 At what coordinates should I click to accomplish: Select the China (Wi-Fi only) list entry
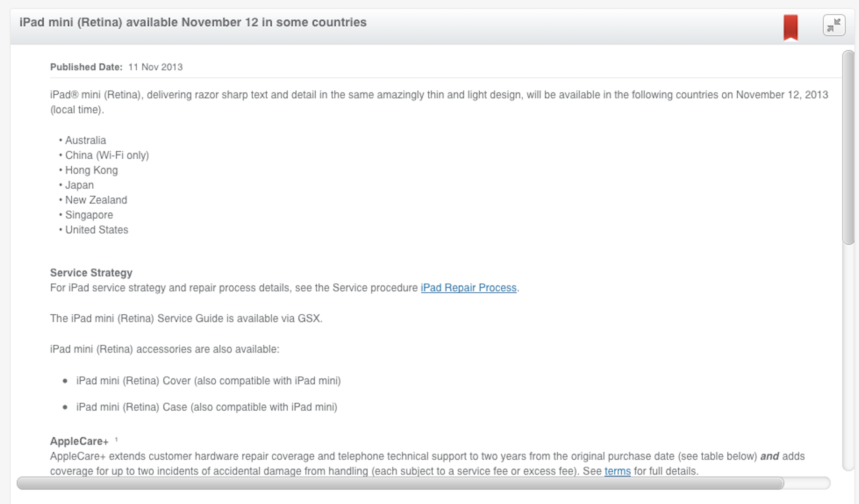click(107, 155)
